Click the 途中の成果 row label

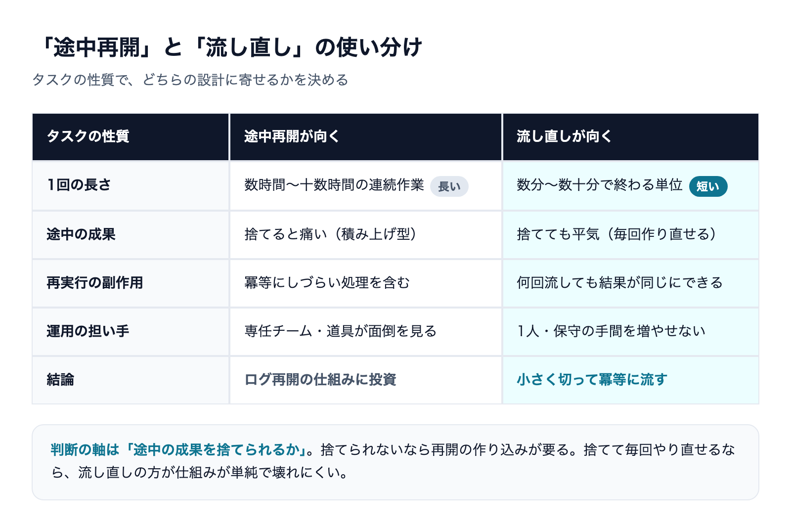click(x=131, y=235)
